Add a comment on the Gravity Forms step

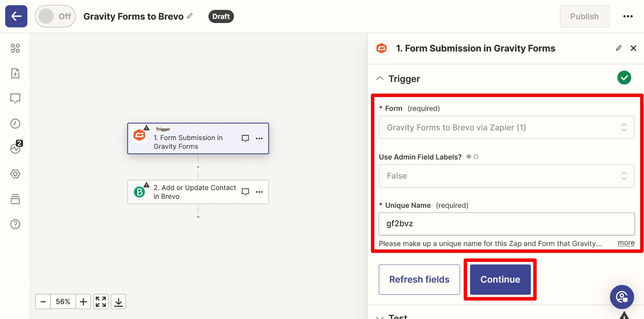tap(245, 138)
